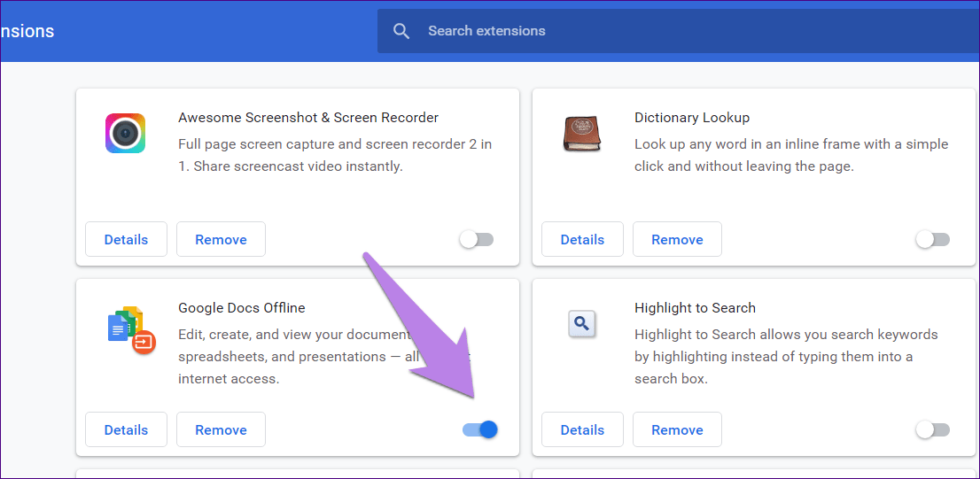The height and width of the screenshot is (479, 980).
Task: Click the Highlight to Search icon
Action: (x=581, y=324)
